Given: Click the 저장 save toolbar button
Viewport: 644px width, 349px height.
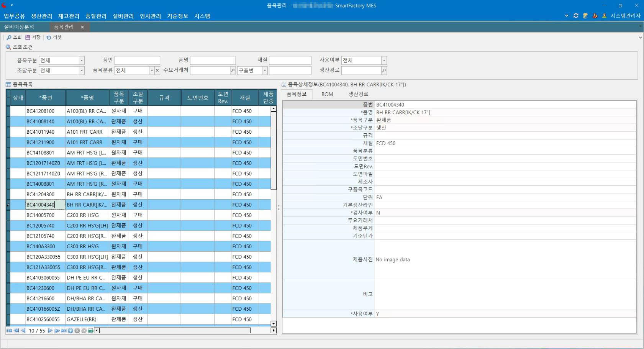Looking at the screenshot, I should coord(33,37).
